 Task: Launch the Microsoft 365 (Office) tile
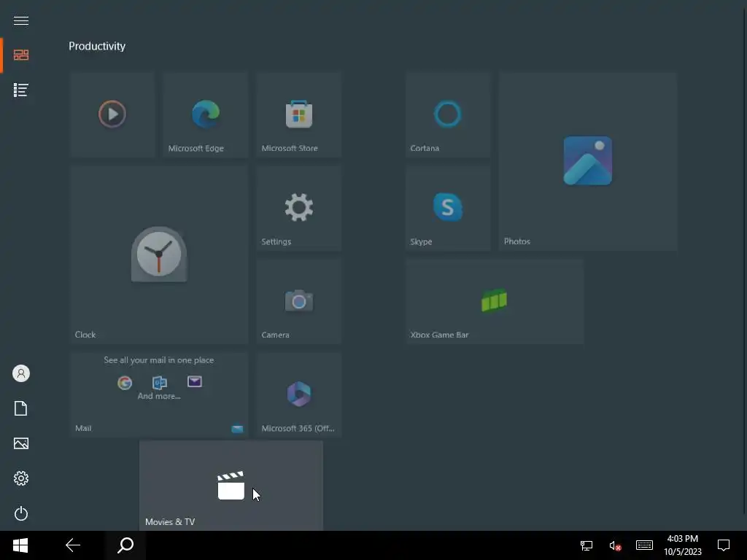pyautogui.click(x=298, y=394)
